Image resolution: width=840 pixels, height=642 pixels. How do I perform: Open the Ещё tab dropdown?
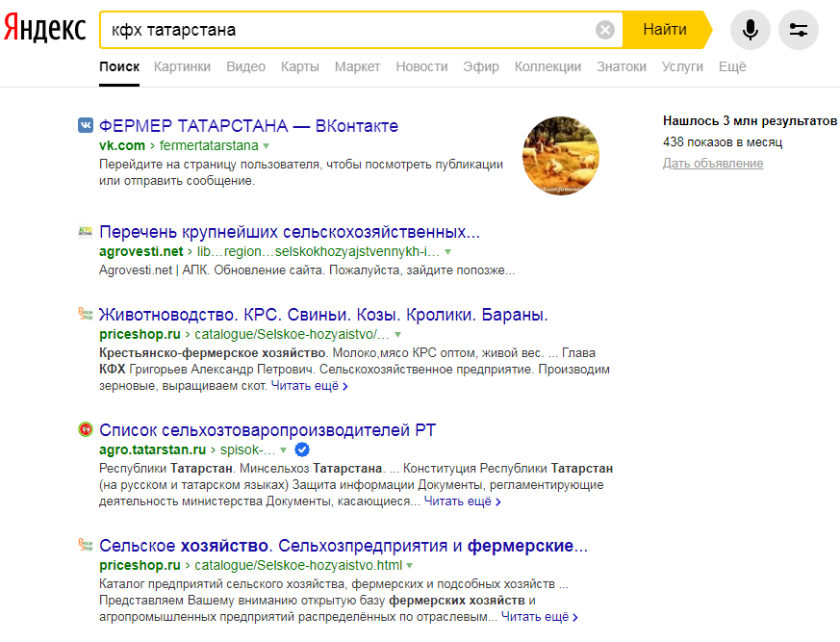click(733, 66)
